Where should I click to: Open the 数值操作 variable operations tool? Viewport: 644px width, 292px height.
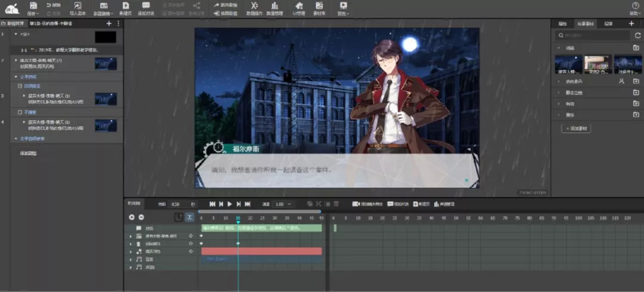(x=254, y=8)
